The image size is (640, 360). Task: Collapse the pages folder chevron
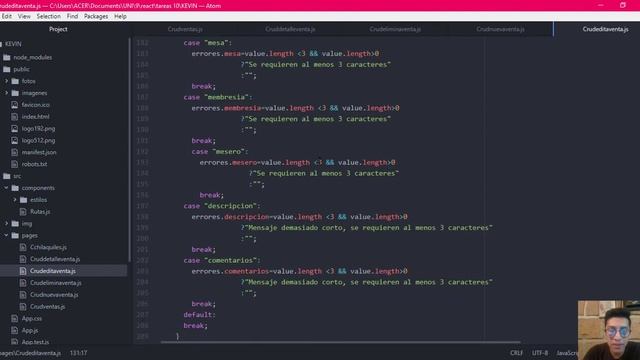pos(7,235)
